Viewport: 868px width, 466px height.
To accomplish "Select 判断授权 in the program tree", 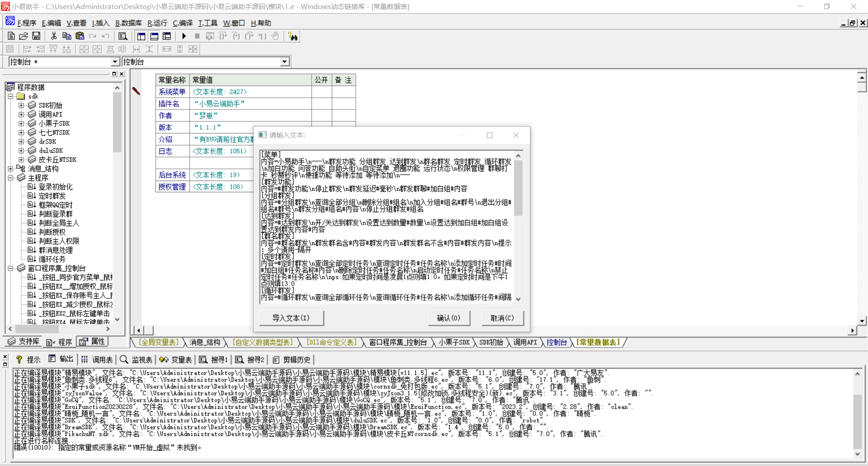I will coord(52,232).
